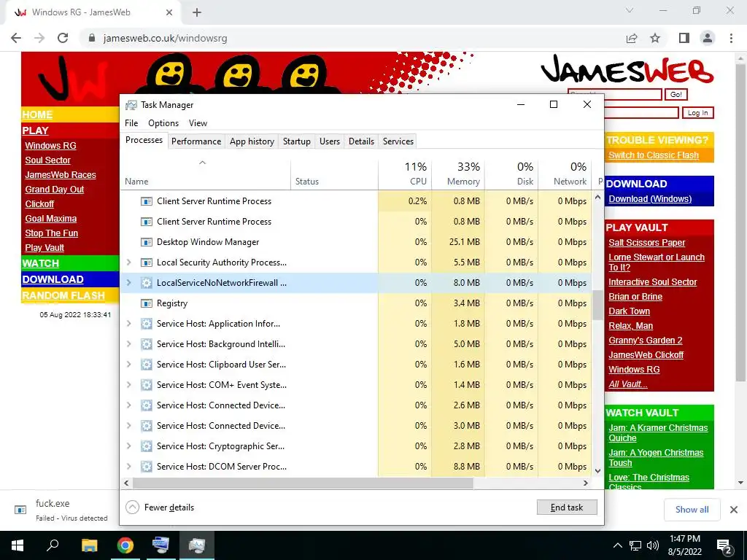Reload the JamesWeb page
Viewport: 747px width, 560px height.
(x=63, y=38)
